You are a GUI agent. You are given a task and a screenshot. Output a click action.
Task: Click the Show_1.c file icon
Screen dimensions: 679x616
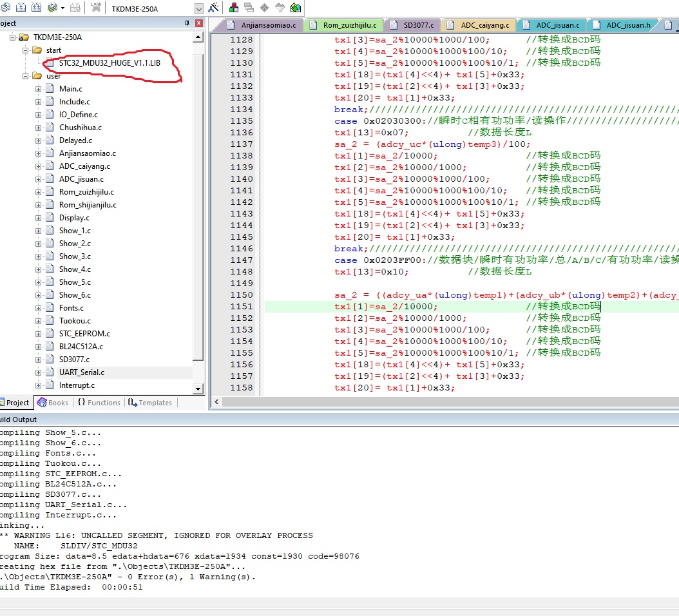(50, 231)
